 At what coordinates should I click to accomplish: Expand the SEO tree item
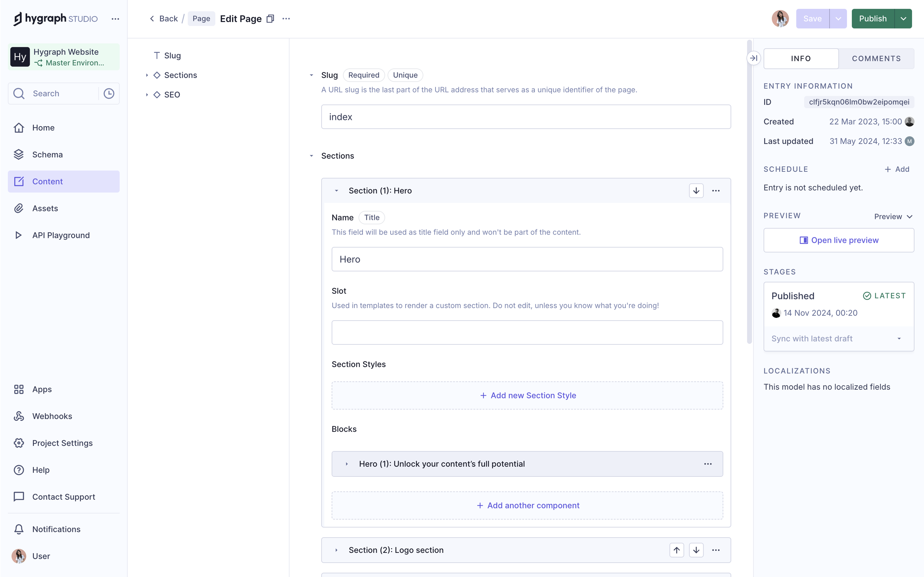(147, 95)
